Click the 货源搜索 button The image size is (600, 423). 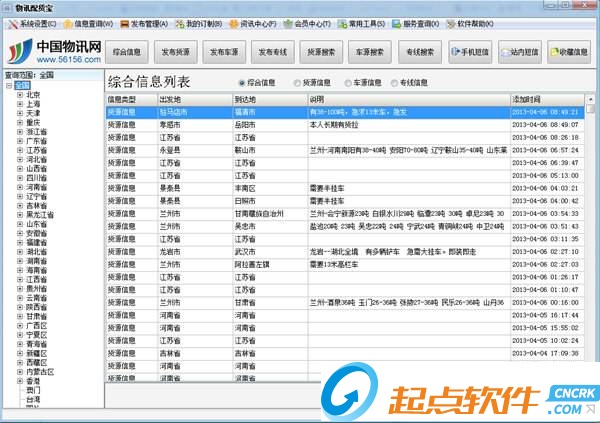(321, 52)
